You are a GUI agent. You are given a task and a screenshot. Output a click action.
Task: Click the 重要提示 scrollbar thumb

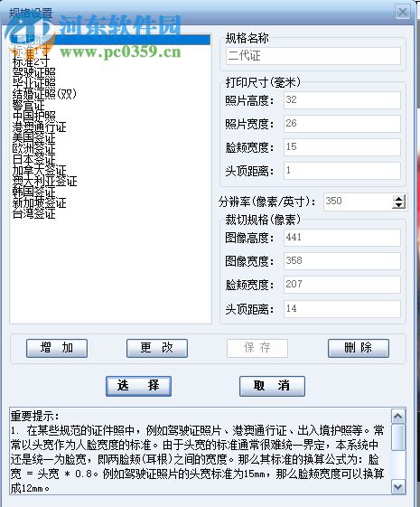pos(397,437)
